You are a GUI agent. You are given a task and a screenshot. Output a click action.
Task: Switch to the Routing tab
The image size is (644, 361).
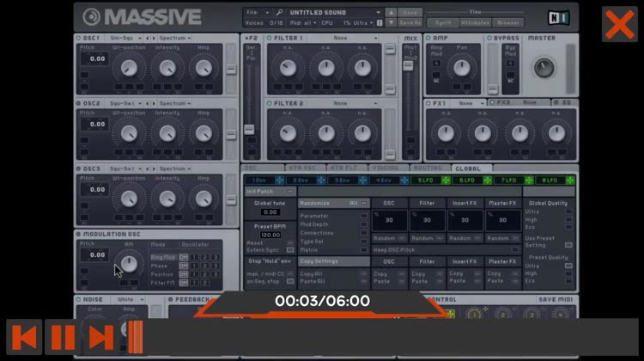pyautogui.click(x=430, y=168)
